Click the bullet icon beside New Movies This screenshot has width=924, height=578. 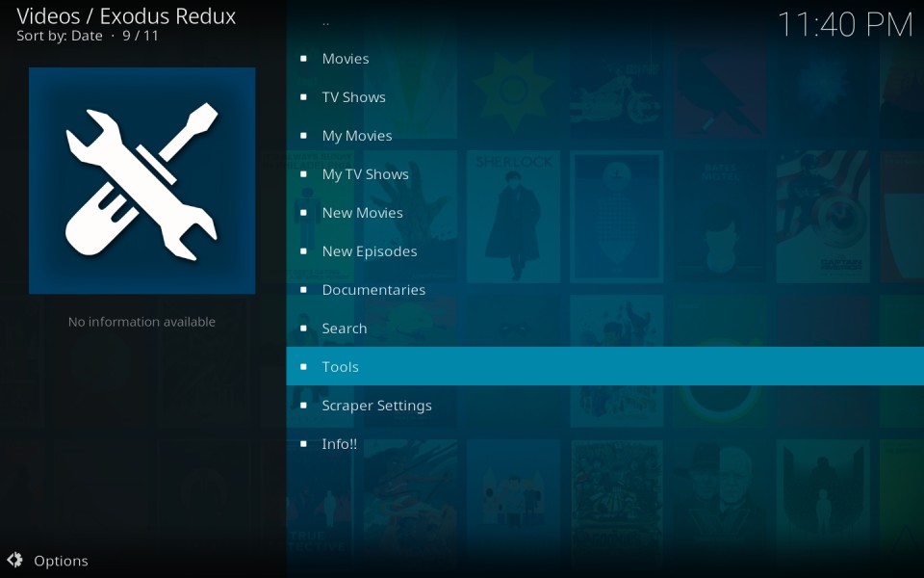303,212
